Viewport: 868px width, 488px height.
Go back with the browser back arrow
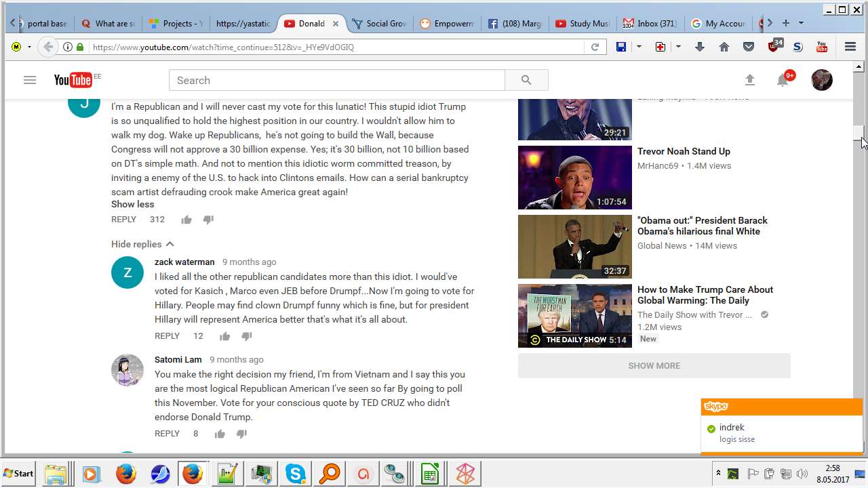(47, 47)
